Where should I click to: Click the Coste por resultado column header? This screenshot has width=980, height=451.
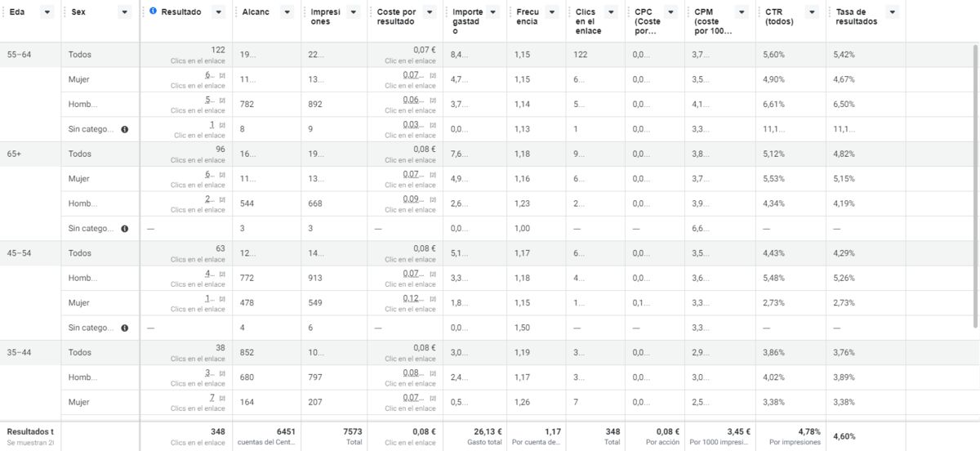[396, 17]
